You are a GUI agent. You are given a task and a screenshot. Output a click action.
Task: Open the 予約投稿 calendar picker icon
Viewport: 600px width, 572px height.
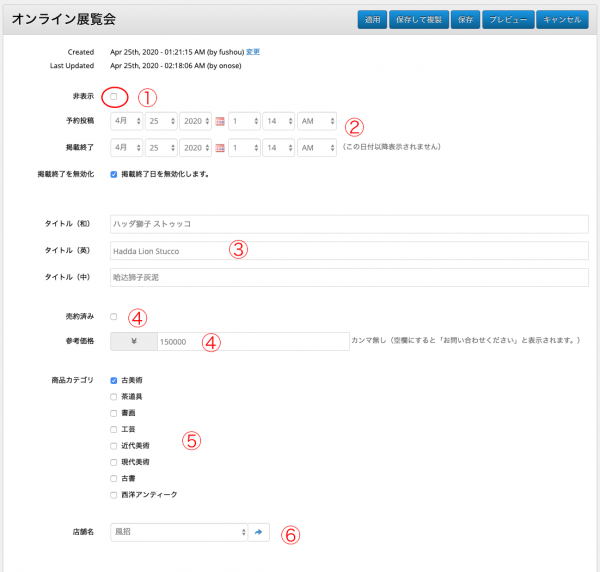tap(221, 121)
